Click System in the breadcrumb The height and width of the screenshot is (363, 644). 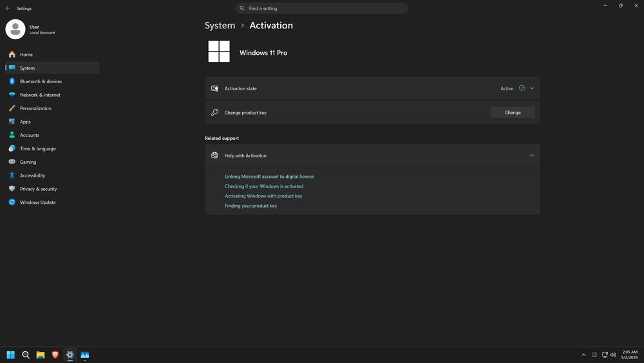tap(220, 26)
